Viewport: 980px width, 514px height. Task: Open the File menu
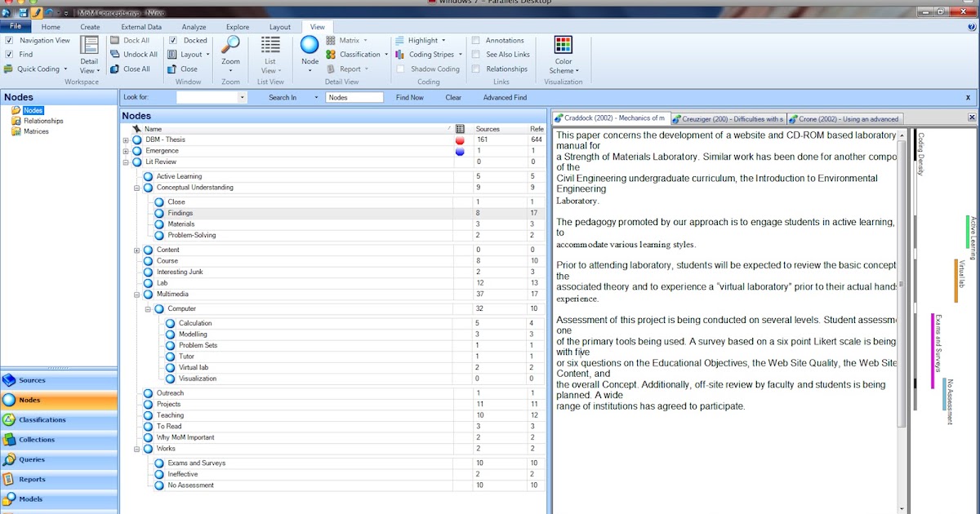coord(16,27)
